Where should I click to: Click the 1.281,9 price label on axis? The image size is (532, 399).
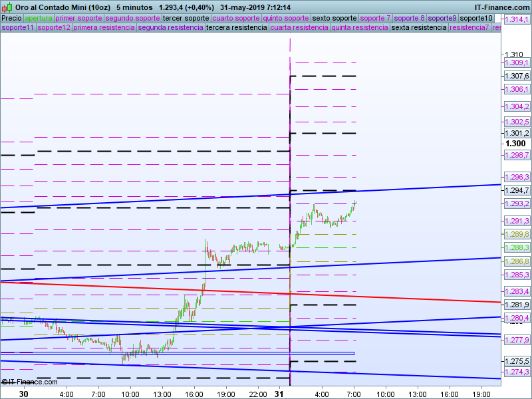(x=516, y=305)
